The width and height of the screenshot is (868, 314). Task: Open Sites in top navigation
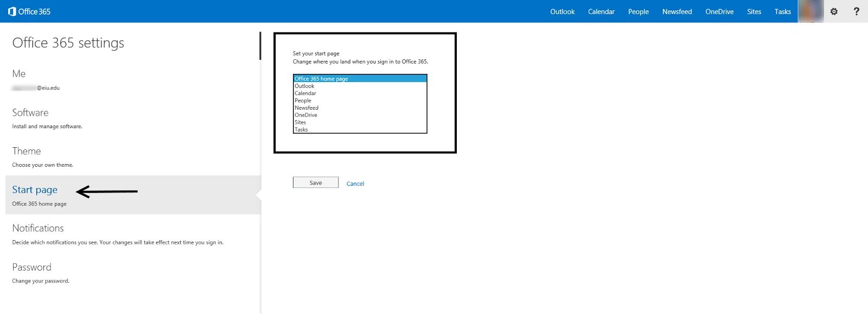tap(754, 11)
